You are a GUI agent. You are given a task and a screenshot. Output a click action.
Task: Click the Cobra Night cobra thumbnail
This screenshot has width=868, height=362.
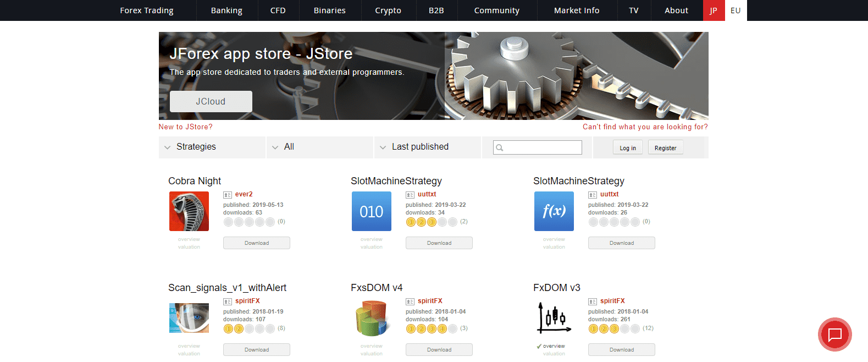click(x=189, y=211)
